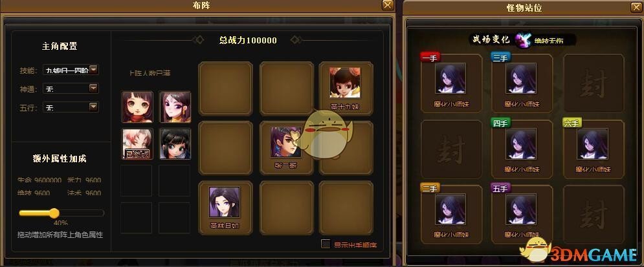Select the purple-eyed lady hero portrait

175,107
